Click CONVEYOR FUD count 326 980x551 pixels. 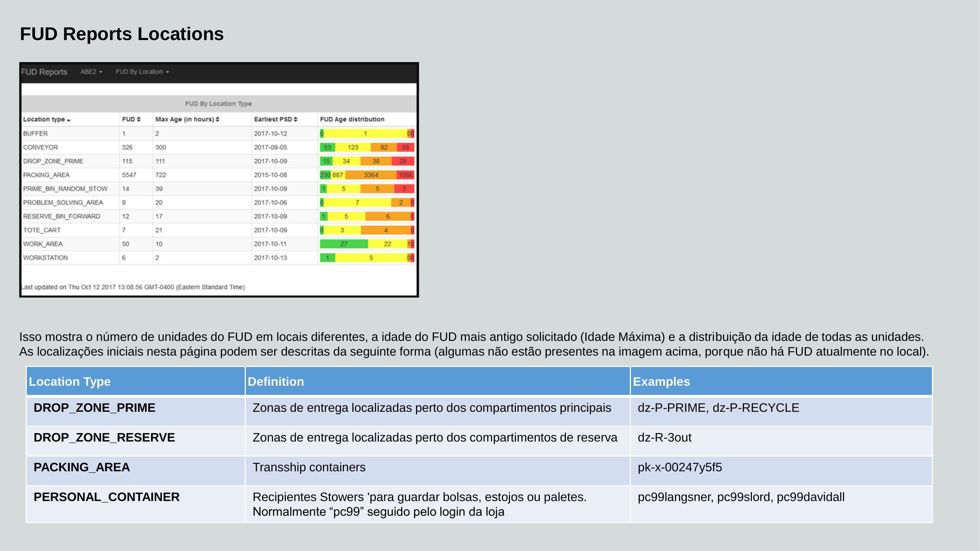(x=128, y=147)
